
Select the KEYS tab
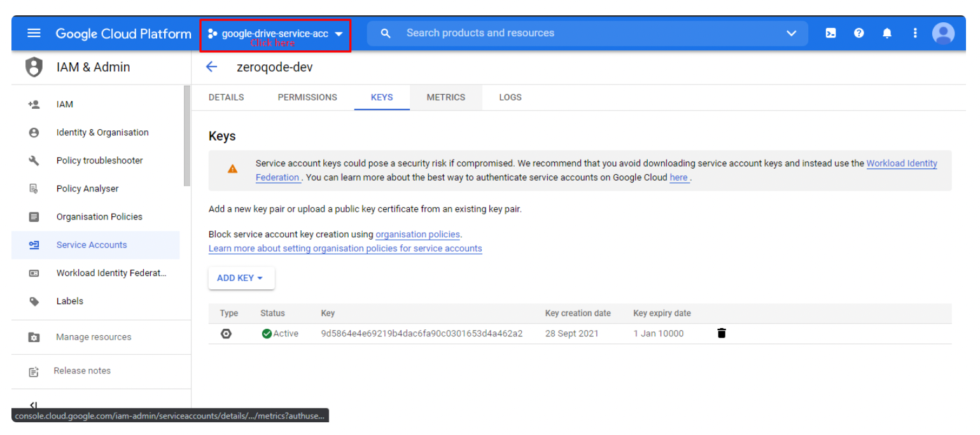[382, 97]
